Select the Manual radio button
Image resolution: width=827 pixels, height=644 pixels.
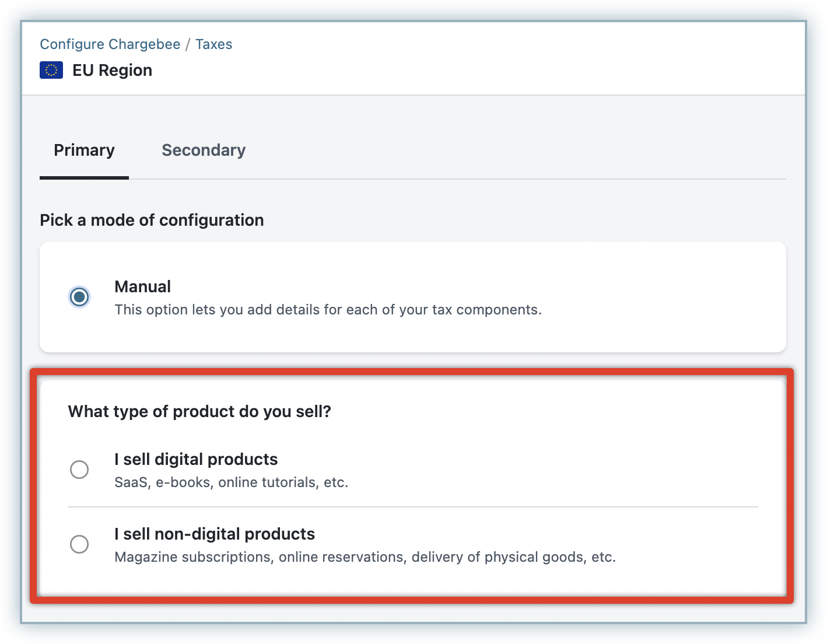[79, 297]
